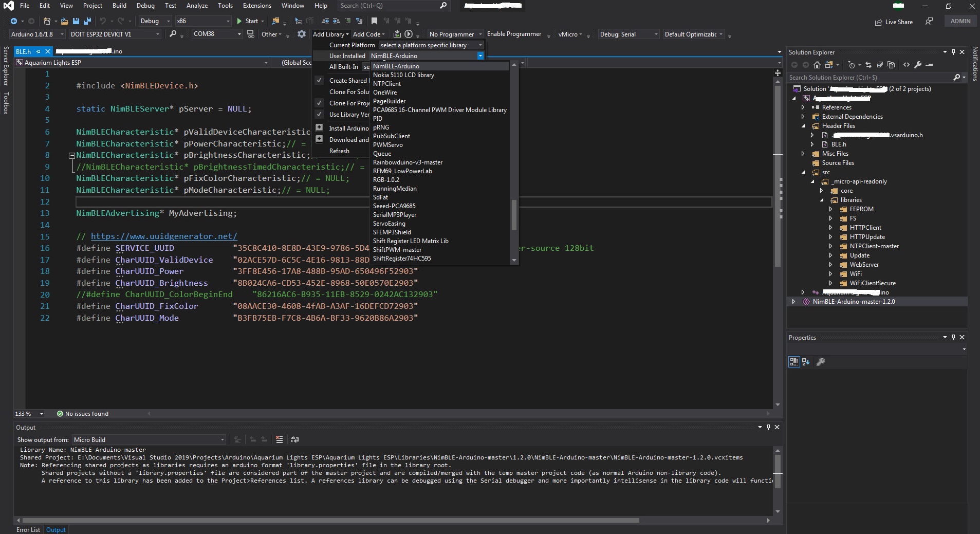
Task: Click Collapse All icon in Solution Explorer
Action: [880, 65]
